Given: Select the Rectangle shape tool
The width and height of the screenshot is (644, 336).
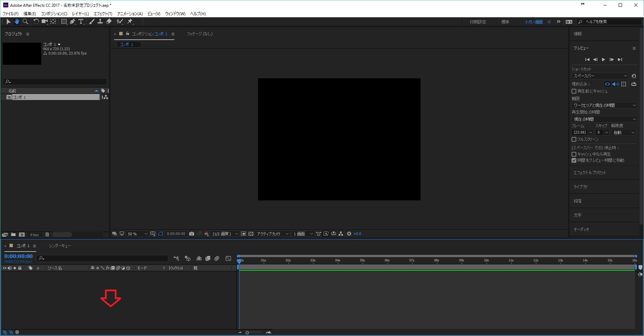Looking at the screenshot, I should point(64,22).
